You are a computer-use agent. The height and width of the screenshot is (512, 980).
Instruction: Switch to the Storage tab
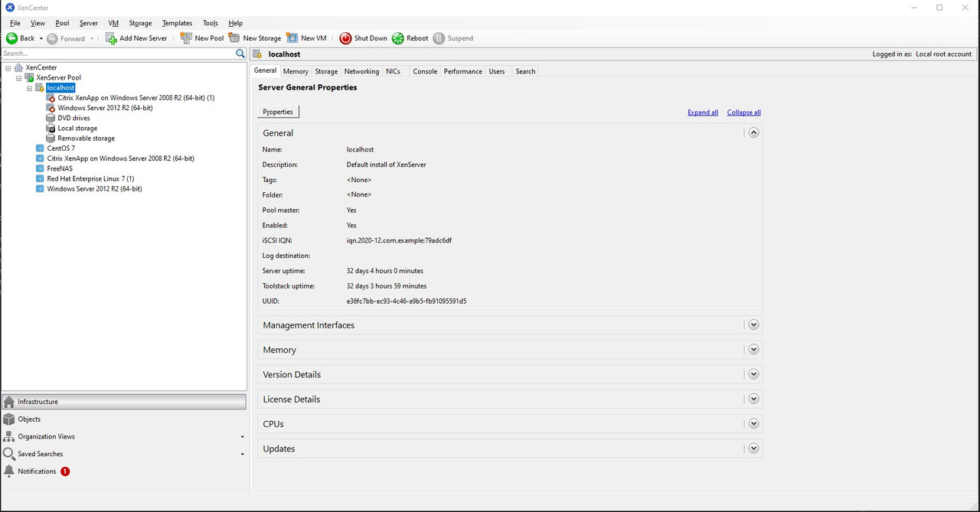click(326, 71)
